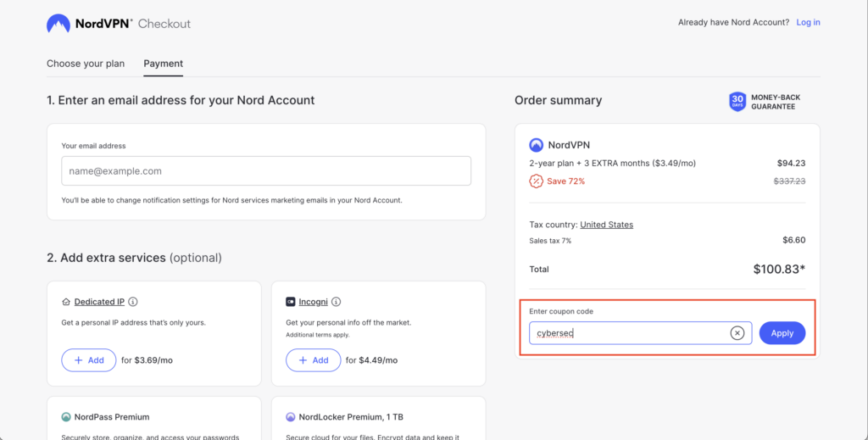Click the Save 72% discount badge icon
This screenshot has height=440, width=868.
pyautogui.click(x=536, y=181)
